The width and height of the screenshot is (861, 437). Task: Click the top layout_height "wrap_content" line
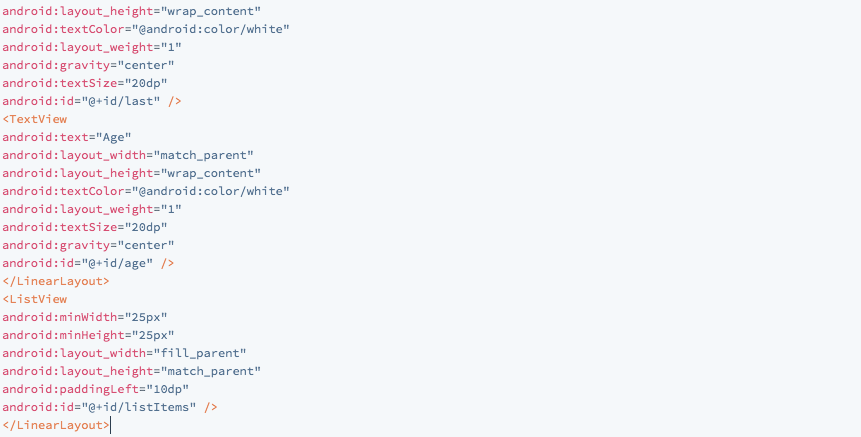(x=132, y=11)
